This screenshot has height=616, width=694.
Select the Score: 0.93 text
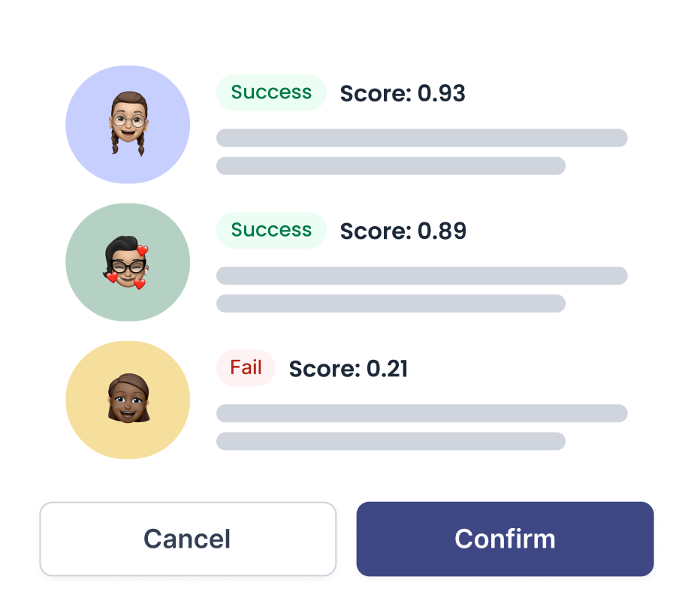pyautogui.click(x=403, y=94)
